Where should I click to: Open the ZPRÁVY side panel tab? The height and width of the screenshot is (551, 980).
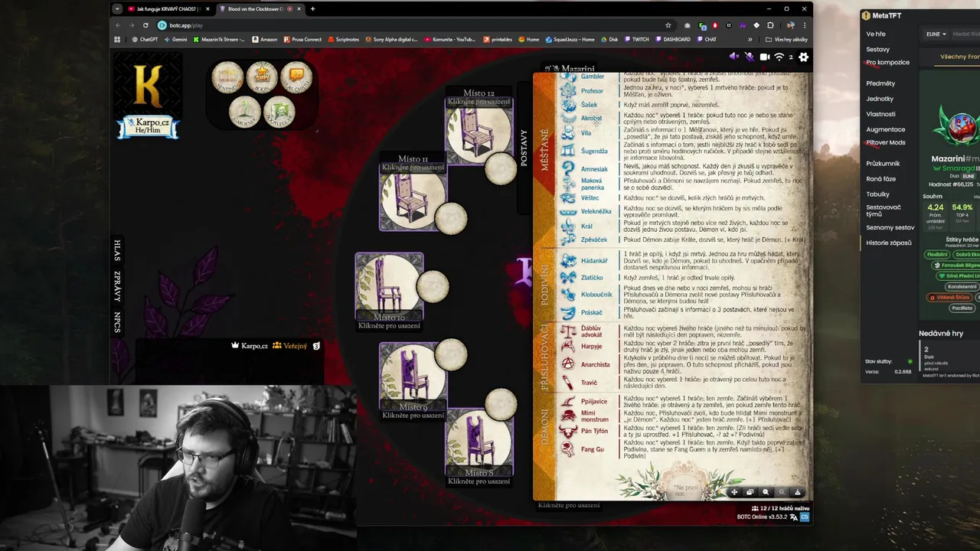tap(117, 287)
